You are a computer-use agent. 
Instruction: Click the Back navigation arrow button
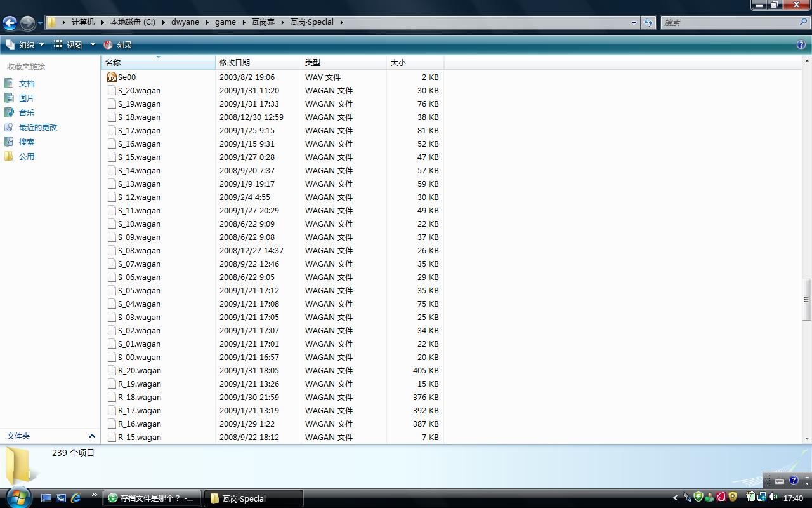click(10, 23)
